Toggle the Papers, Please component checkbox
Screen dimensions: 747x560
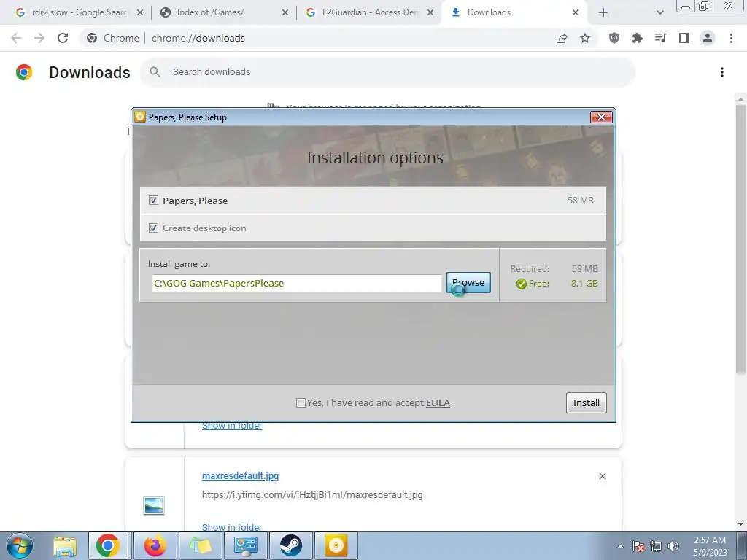[x=153, y=201]
